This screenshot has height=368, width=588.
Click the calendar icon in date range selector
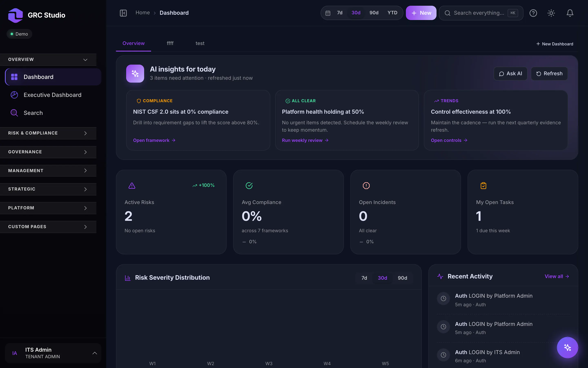[x=328, y=13]
